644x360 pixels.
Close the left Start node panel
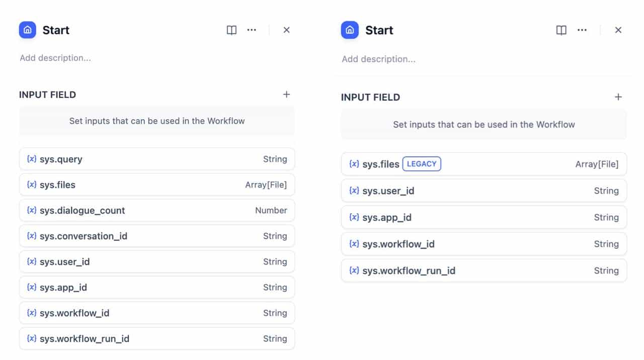(x=286, y=30)
